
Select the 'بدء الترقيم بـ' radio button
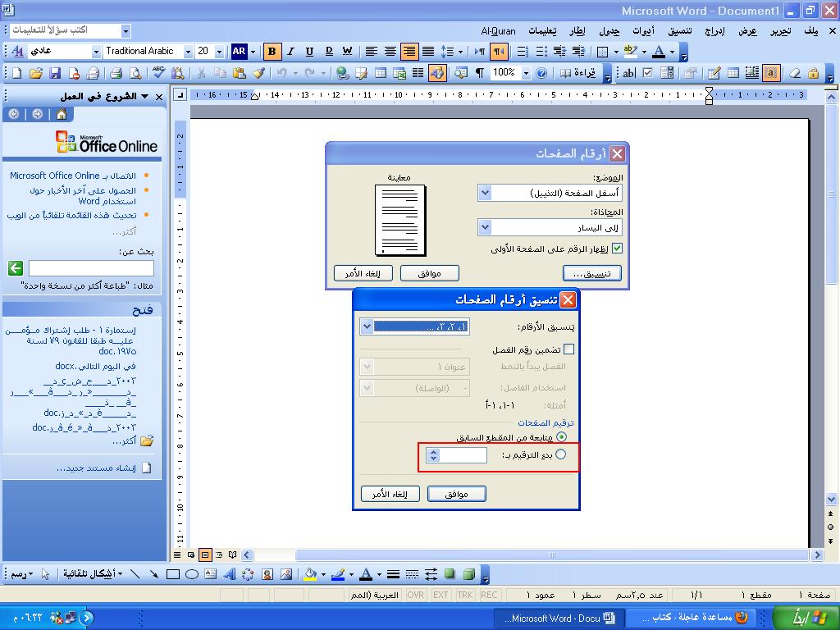point(561,454)
